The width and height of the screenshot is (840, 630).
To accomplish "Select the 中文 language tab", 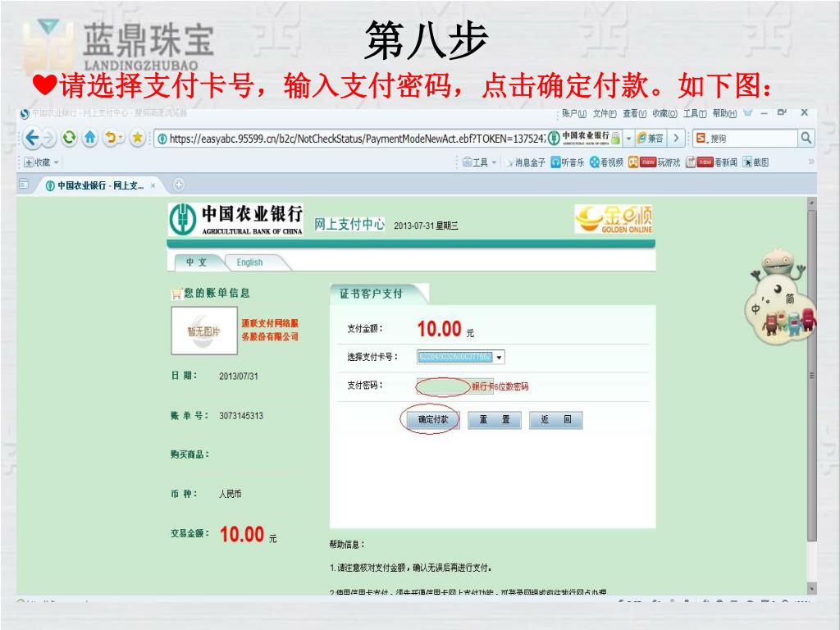I will pyautogui.click(x=196, y=262).
